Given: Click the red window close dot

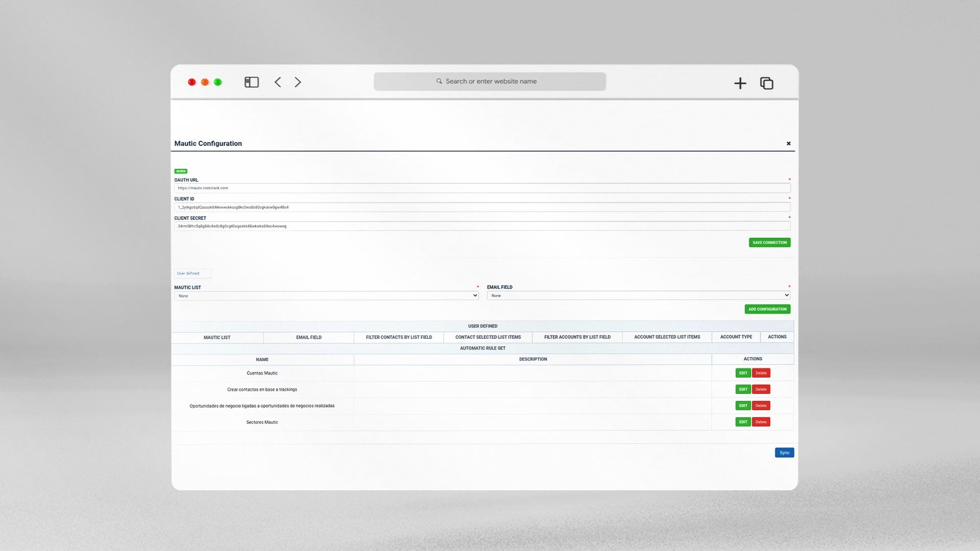Looking at the screenshot, I should click(x=192, y=82).
